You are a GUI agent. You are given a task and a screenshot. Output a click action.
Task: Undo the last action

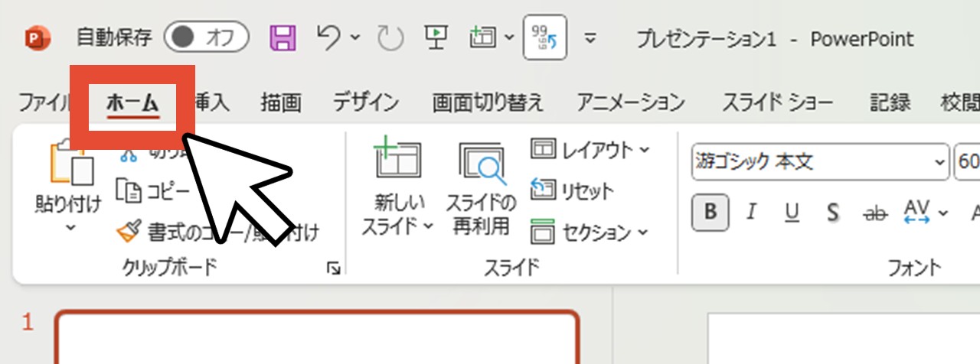[x=328, y=37]
